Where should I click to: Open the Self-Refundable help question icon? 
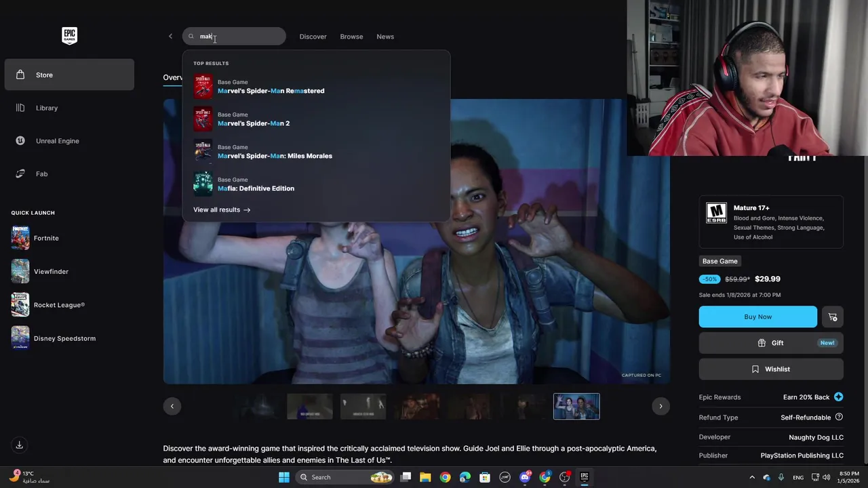click(839, 418)
